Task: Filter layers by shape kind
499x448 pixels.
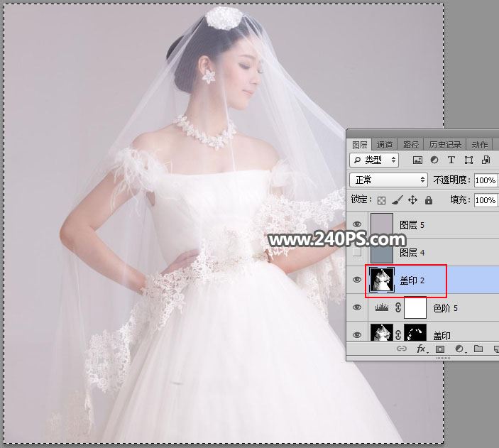Action: [x=468, y=160]
